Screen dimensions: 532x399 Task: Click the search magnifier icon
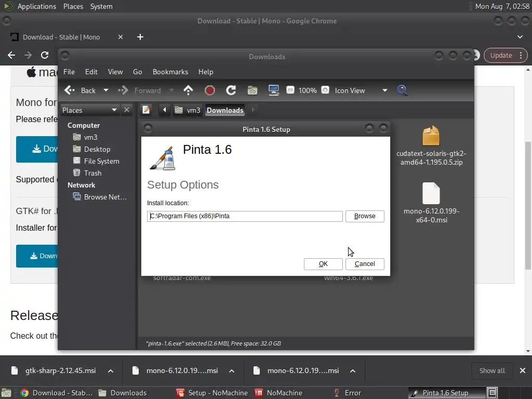click(x=402, y=90)
